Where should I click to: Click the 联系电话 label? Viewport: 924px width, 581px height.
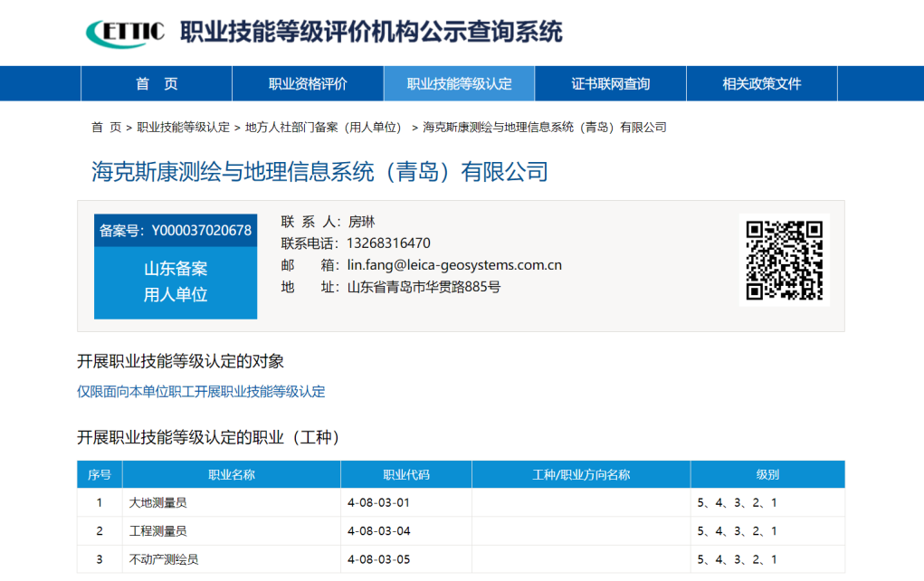point(310,243)
